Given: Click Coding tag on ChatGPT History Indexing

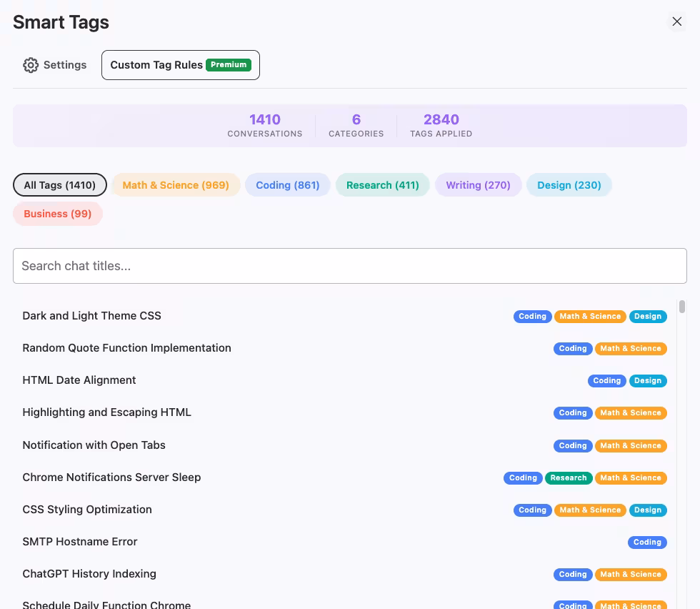Looking at the screenshot, I should click(x=573, y=574).
